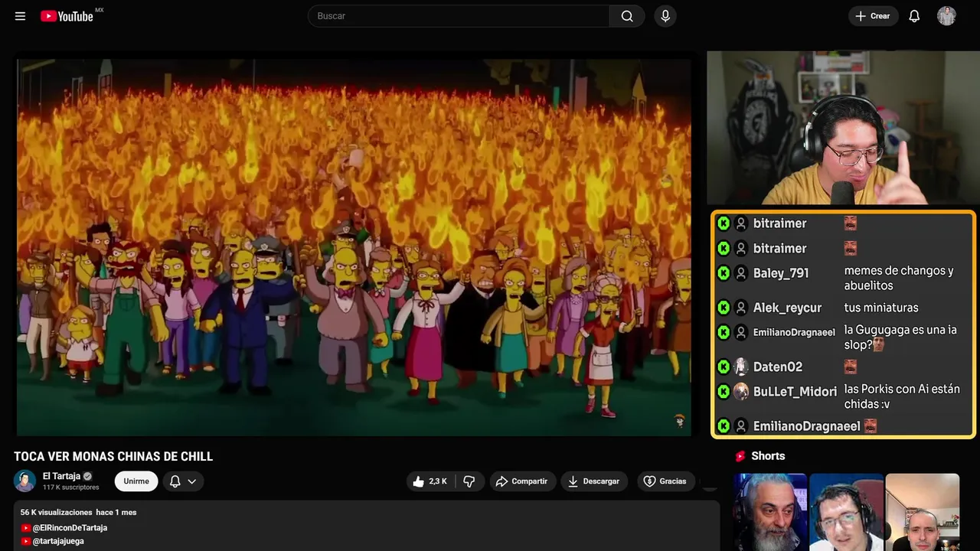The image size is (980, 551).
Task: Send thanks with the Gracias button
Action: [x=665, y=481]
